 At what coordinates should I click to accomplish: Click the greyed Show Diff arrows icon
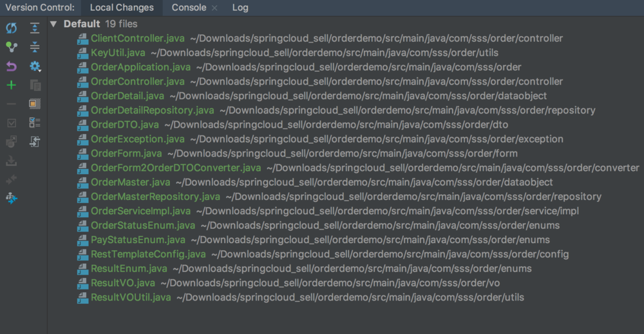coord(12,180)
